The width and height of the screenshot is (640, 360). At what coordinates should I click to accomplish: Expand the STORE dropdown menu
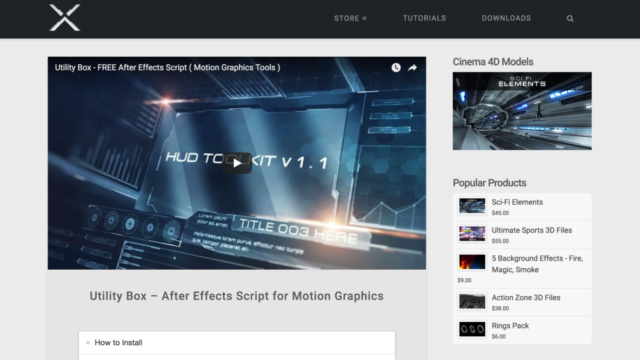350,18
